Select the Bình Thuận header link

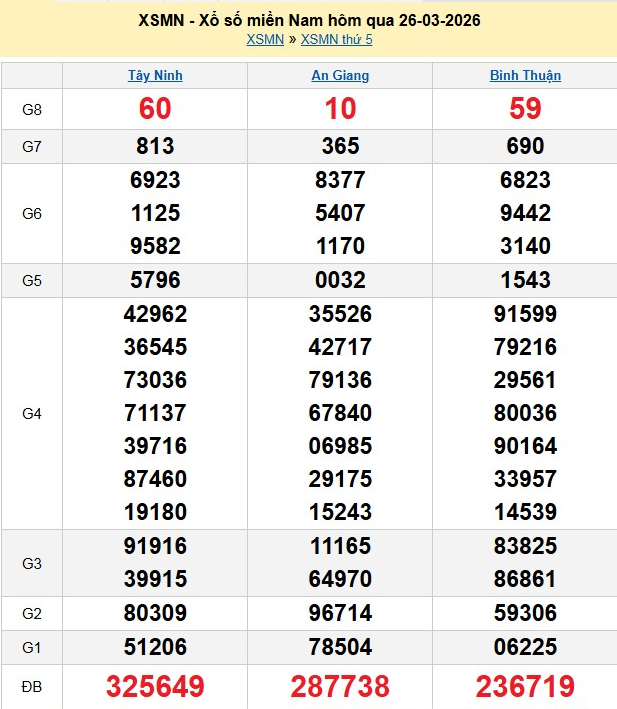tap(525, 75)
